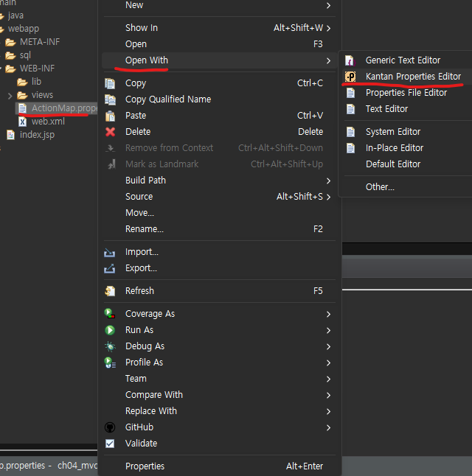The width and height of the screenshot is (472, 476).
Task: Expand the Build Path submenu arrow
Action: (328, 181)
